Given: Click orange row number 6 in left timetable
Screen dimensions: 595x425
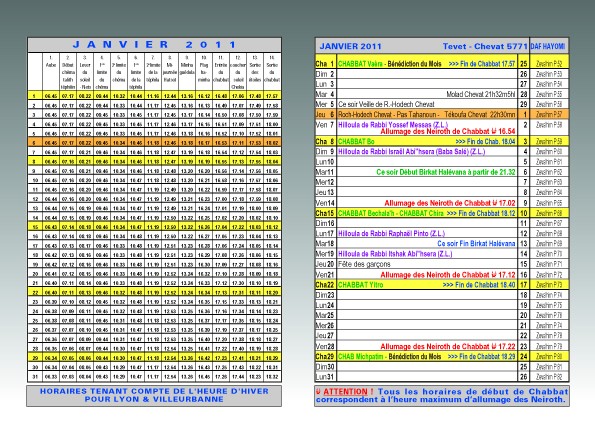Looking at the screenshot, I should 35,143.
